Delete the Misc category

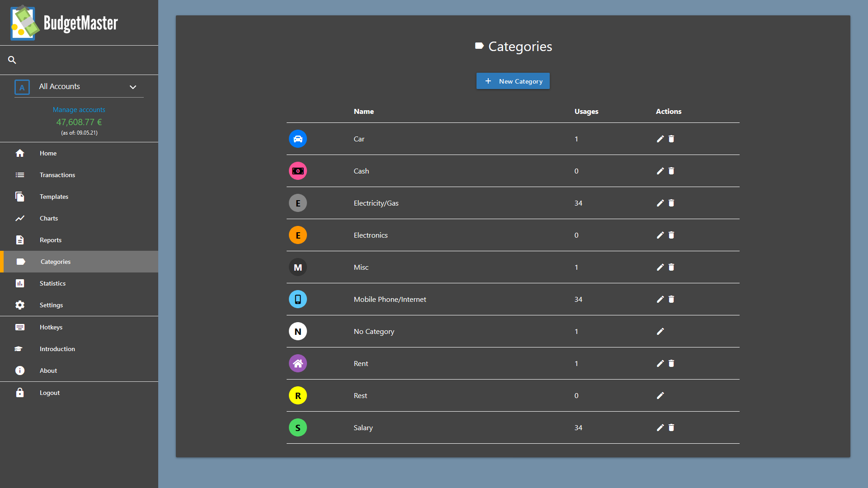(671, 267)
